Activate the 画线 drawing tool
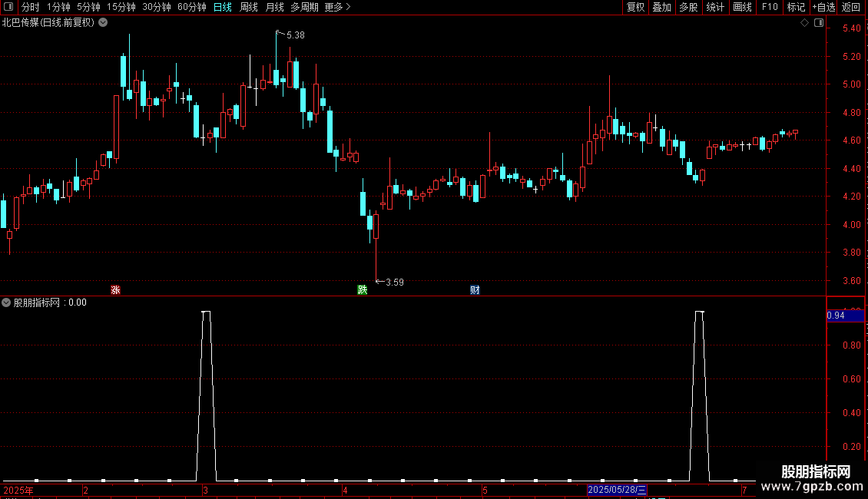Image resolution: width=868 pixels, height=499 pixels. [742, 7]
